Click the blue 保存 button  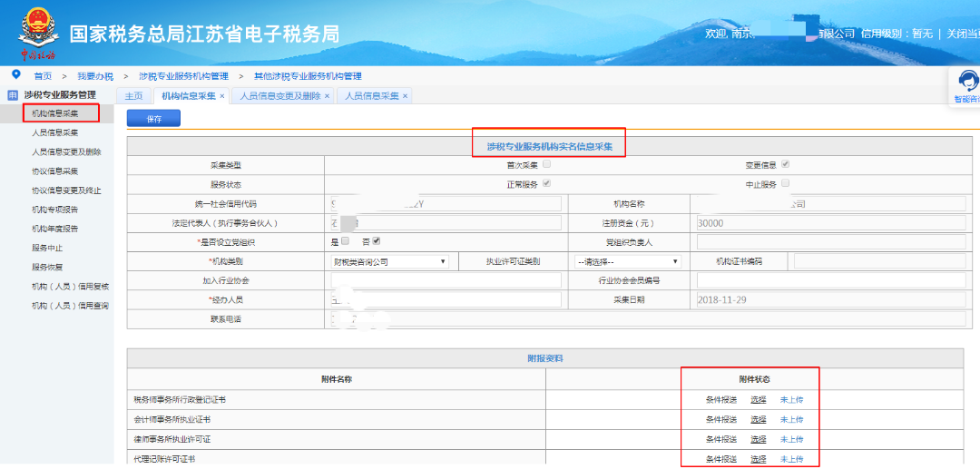pyautogui.click(x=153, y=119)
